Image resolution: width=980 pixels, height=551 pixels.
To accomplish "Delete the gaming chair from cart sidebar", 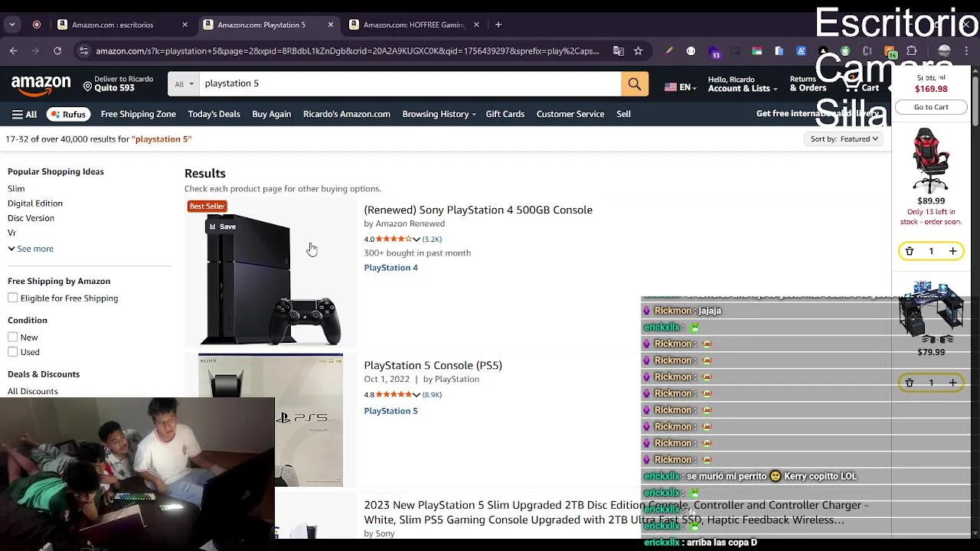I will click(x=910, y=251).
